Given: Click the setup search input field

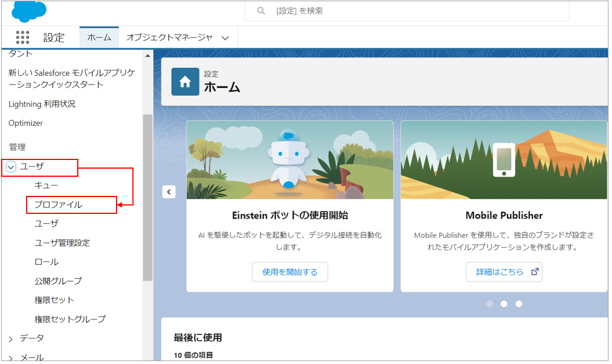Looking at the screenshot, I should (406, 11).
